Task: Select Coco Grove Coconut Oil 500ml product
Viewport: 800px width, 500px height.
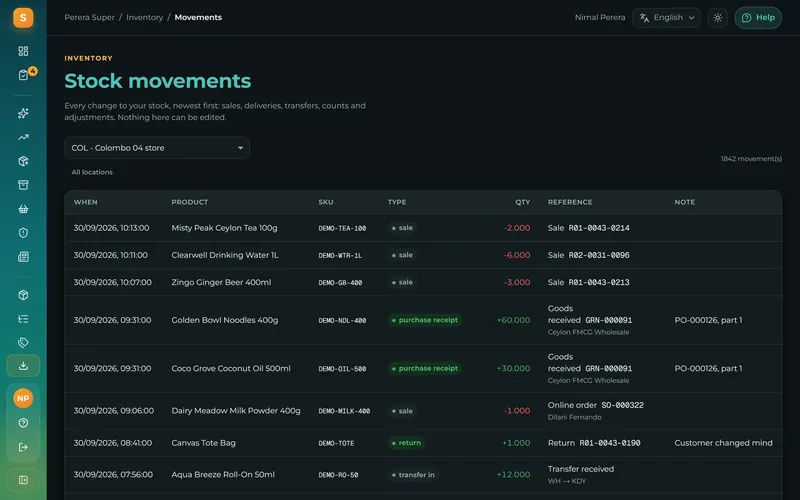Action: pyautogui.click(x=231, y=368)
